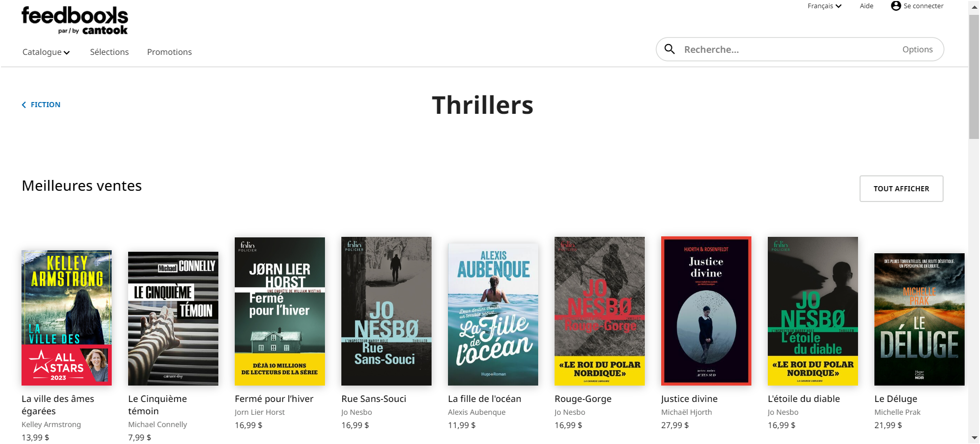Screen dimensions: 980x444
Task: Click the title L'étoile du diable
Action: click(804, 399)
